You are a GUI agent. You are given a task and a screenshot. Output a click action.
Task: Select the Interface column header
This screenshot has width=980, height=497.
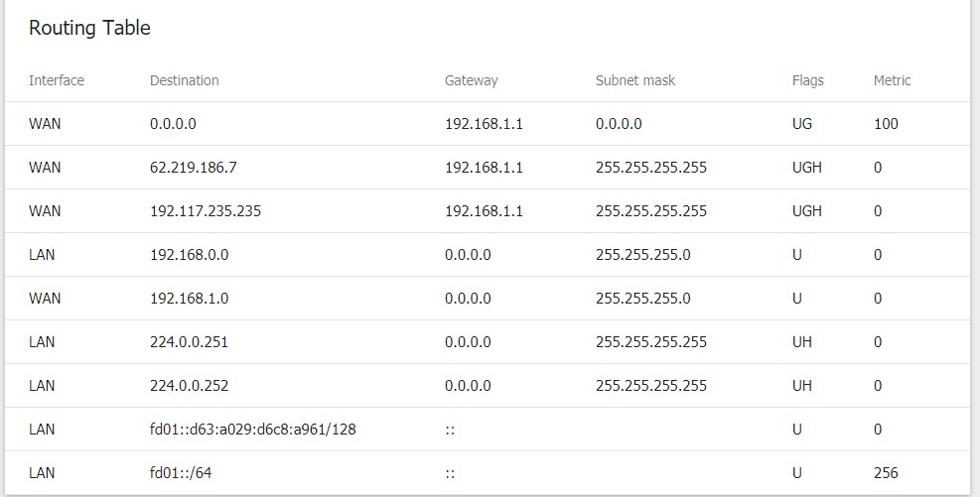point(57,80)
